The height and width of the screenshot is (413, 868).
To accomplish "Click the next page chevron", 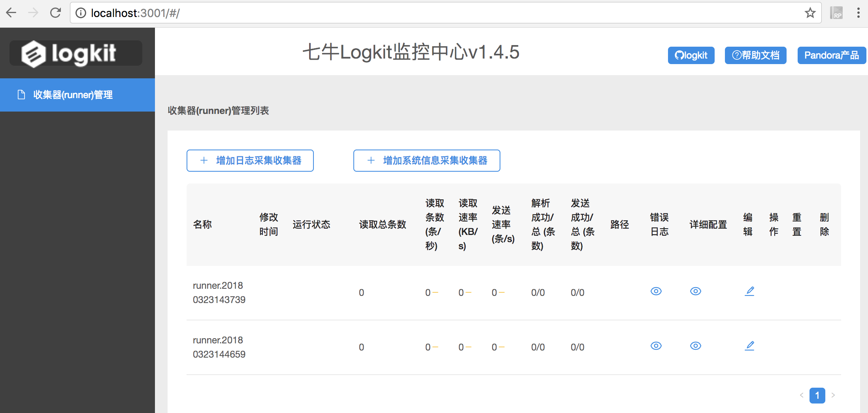I will 833,395.
